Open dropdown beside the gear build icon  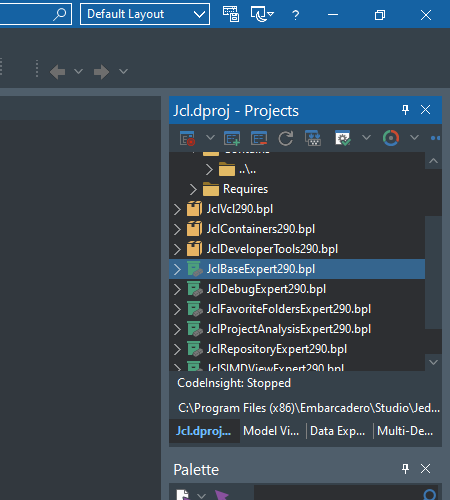[366, 137]
